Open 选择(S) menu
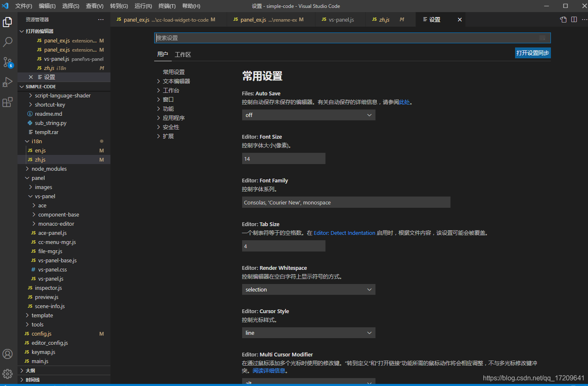 pos(71,6)
